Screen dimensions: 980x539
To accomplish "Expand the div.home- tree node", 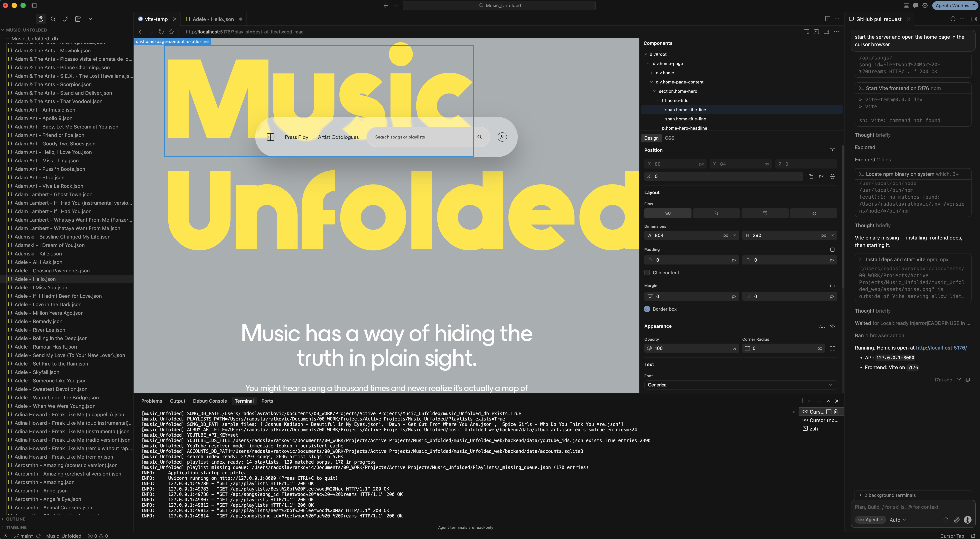I will pos(651,73).
